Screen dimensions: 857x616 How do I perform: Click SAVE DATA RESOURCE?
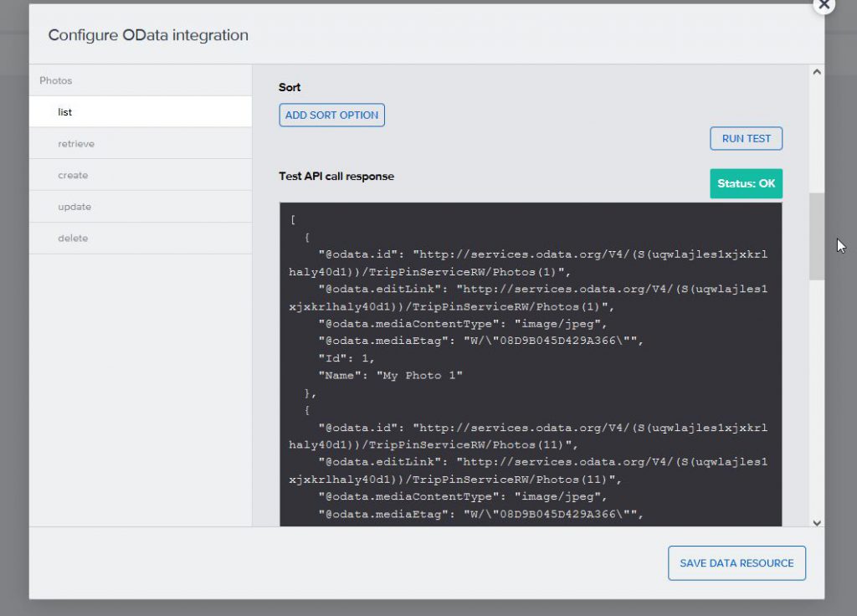[x=736, y=563]
